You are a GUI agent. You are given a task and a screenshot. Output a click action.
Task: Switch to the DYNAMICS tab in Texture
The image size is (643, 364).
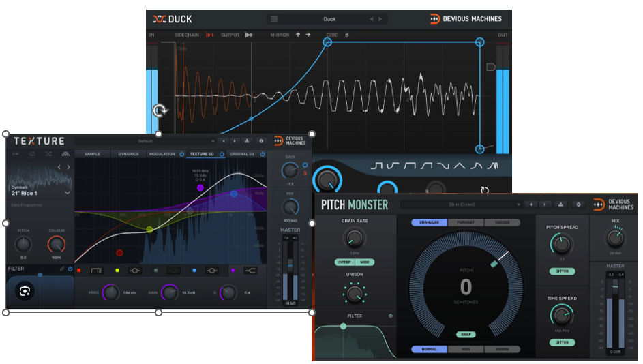128,154
